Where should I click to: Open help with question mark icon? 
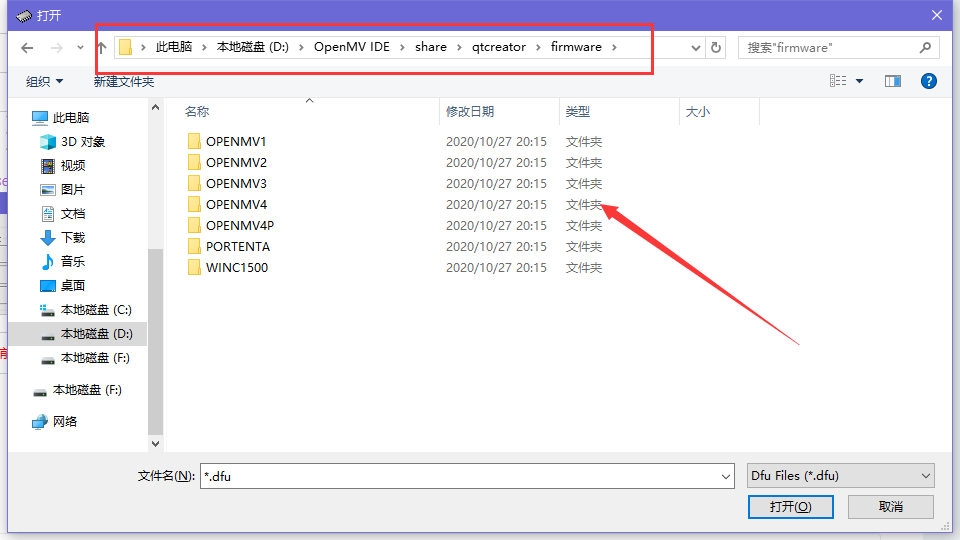click(929, 81)
